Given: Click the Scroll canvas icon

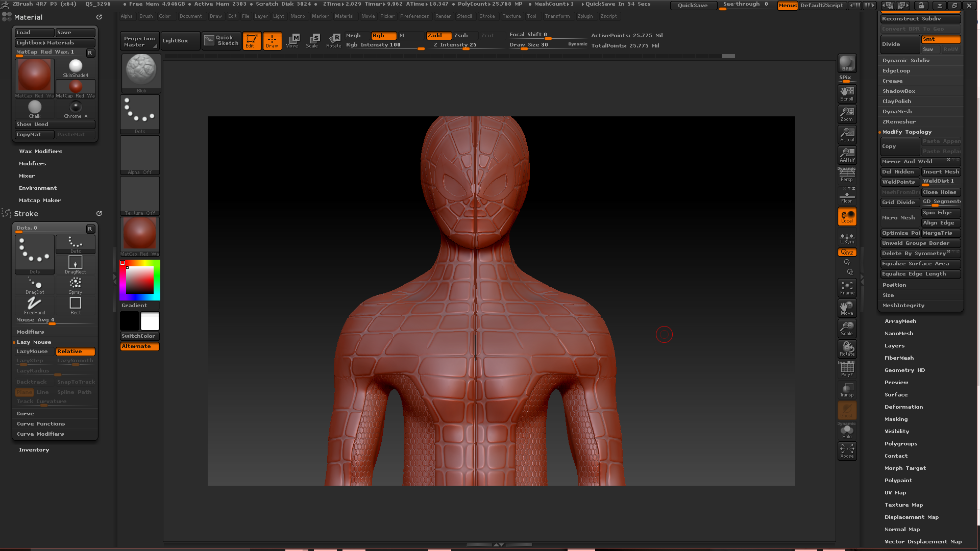Looking at the screenshot, I should coord(847,94).
